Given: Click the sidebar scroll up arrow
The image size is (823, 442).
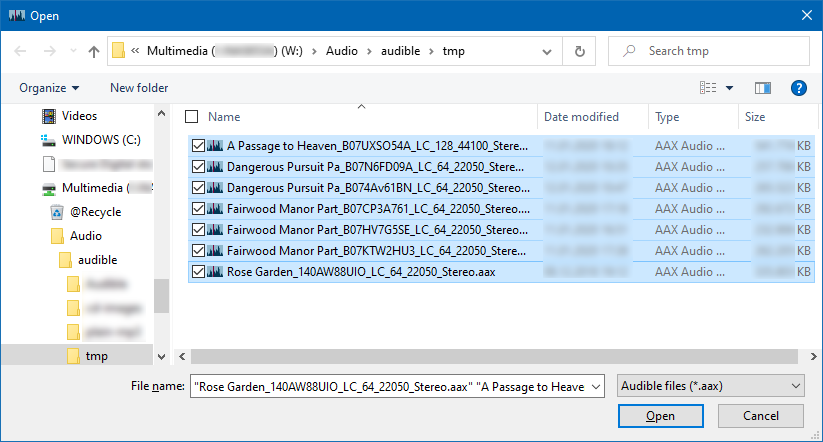Looking at the screenshot, I should click(162, 113).
